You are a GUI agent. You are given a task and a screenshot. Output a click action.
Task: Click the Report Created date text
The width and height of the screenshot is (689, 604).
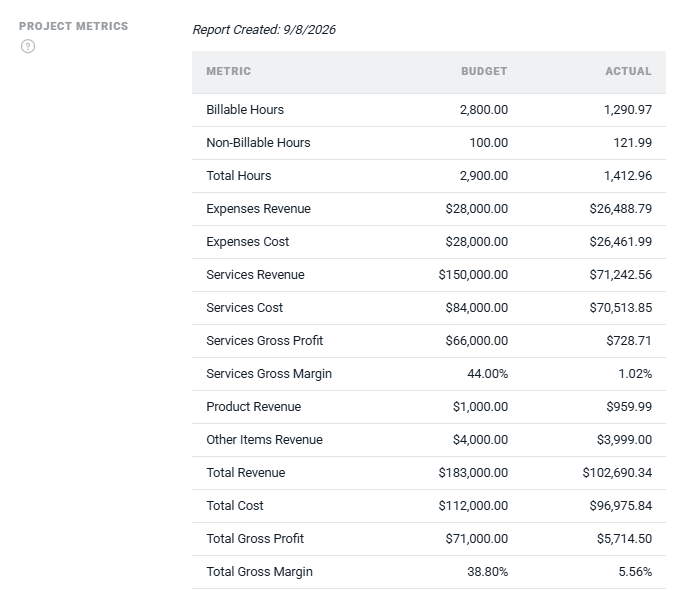[x=264, y=29]
